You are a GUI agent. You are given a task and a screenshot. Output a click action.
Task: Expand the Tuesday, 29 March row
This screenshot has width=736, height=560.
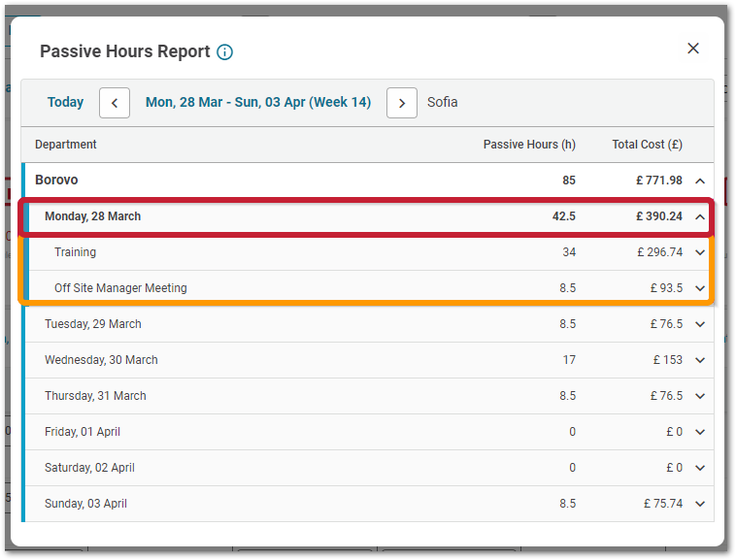point(700,324)
